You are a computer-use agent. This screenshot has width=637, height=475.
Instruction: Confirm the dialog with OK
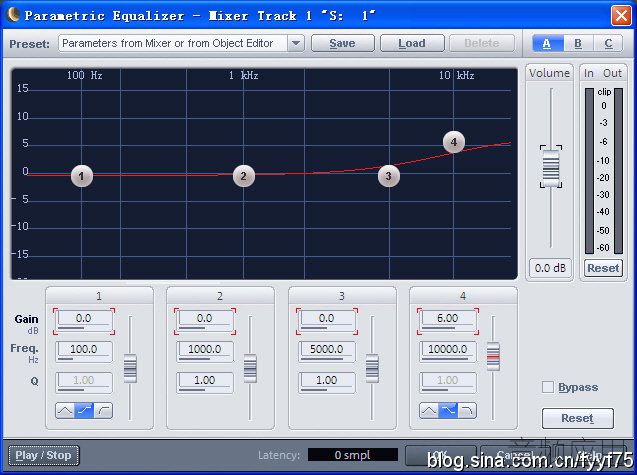441,455
